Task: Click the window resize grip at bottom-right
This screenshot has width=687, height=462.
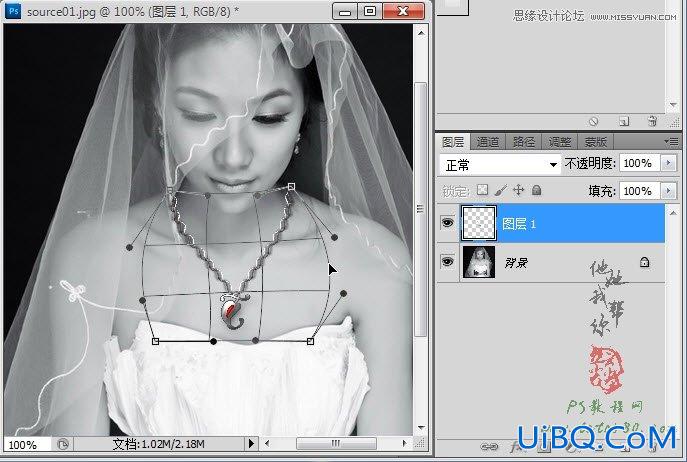Action: (420, 444)
